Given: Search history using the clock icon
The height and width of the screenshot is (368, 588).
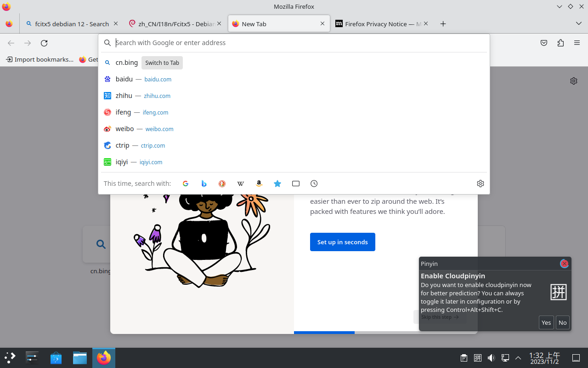Looking at the screenshot, I should tap(314, 184).
